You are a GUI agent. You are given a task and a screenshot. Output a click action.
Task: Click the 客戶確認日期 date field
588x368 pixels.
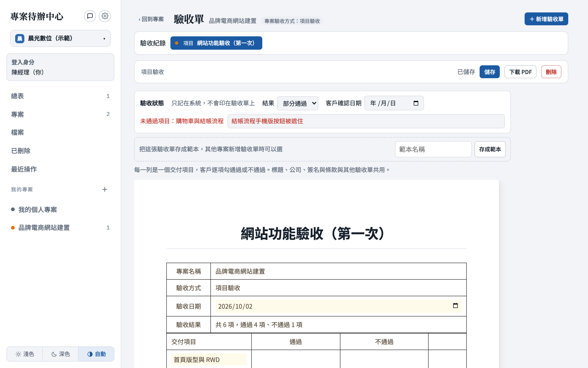coord(394,103)
